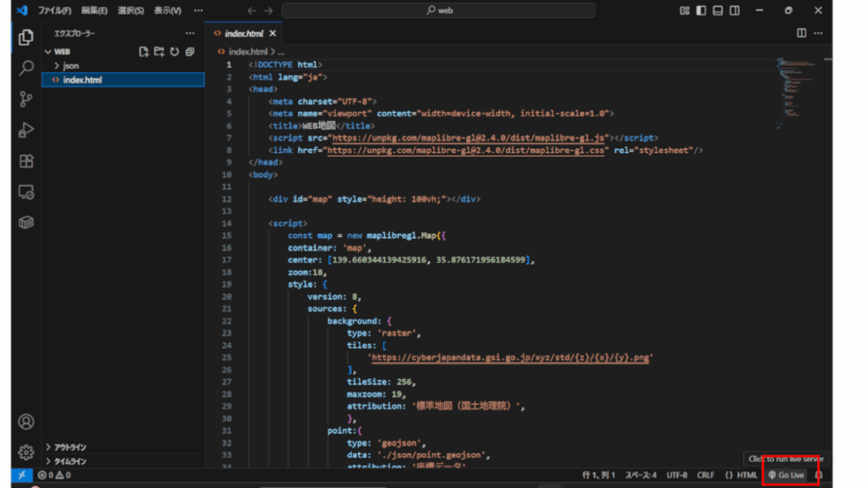Click the web command center search box

click(438, 11)
